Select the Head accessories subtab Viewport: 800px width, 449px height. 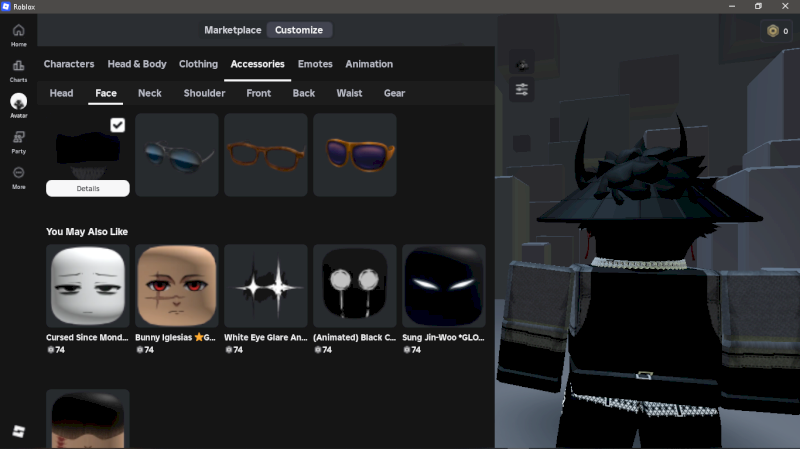point(61,93)
